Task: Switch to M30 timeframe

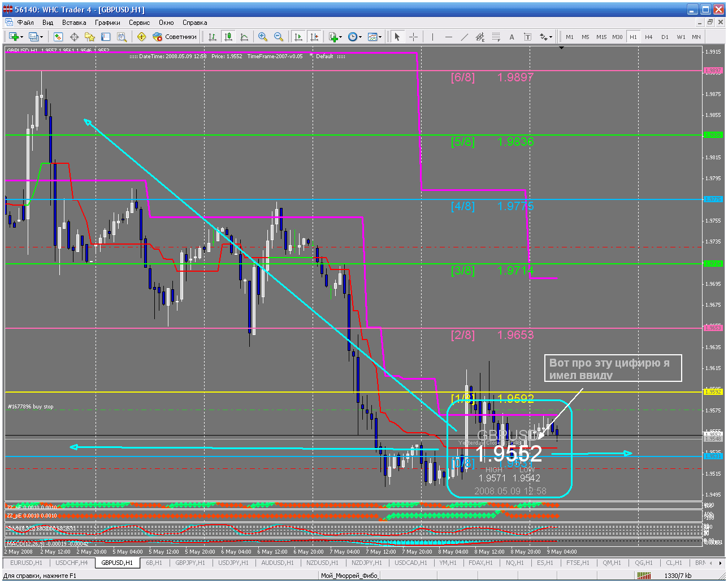Action: click(617, 37)
